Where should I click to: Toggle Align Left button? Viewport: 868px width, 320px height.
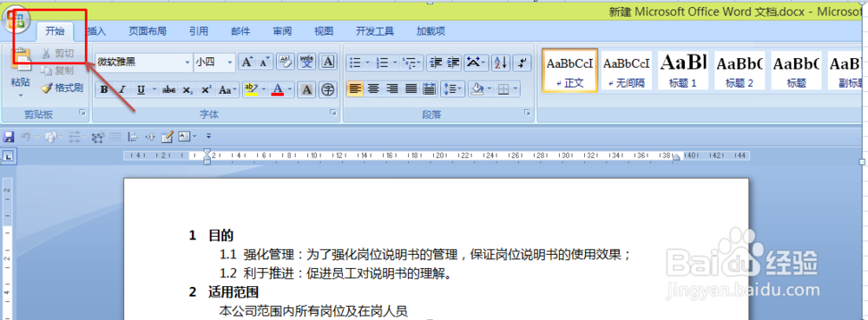(x=355, y=88)
